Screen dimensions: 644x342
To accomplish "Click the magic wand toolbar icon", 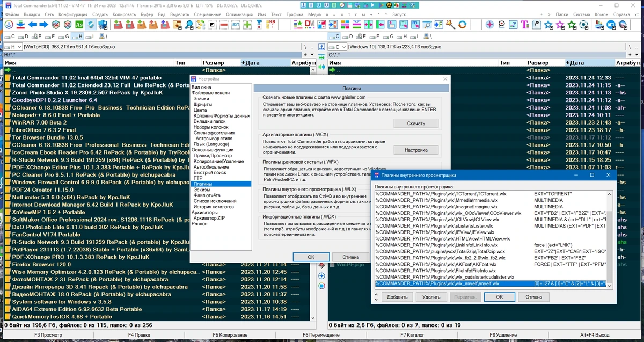I will (451, 25).
